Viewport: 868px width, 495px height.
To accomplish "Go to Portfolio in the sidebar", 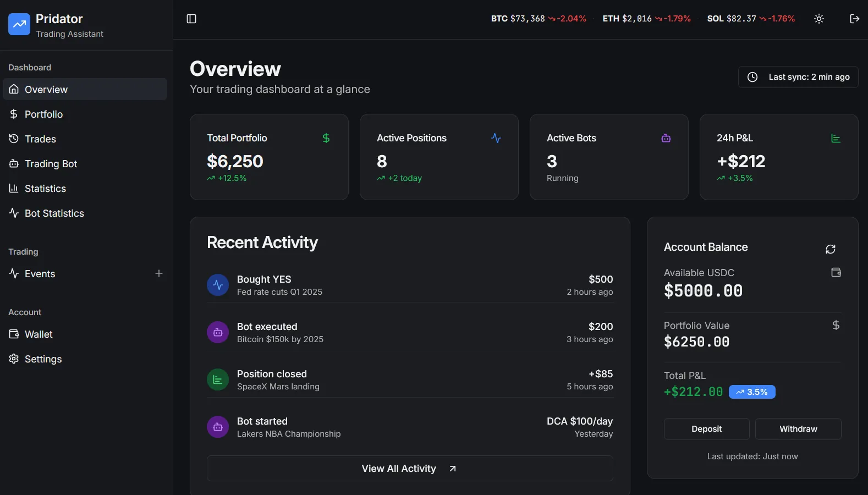I will tap(85, 114).
